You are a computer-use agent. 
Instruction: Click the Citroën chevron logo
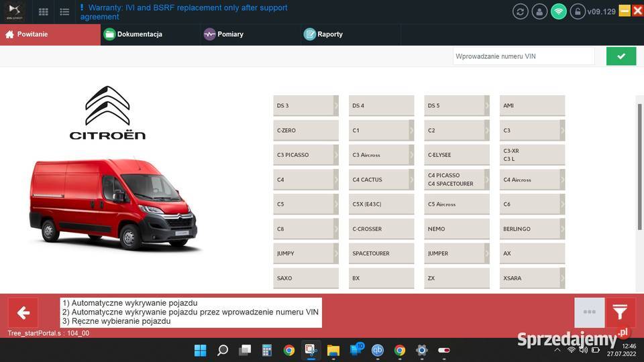pos(107,105)
